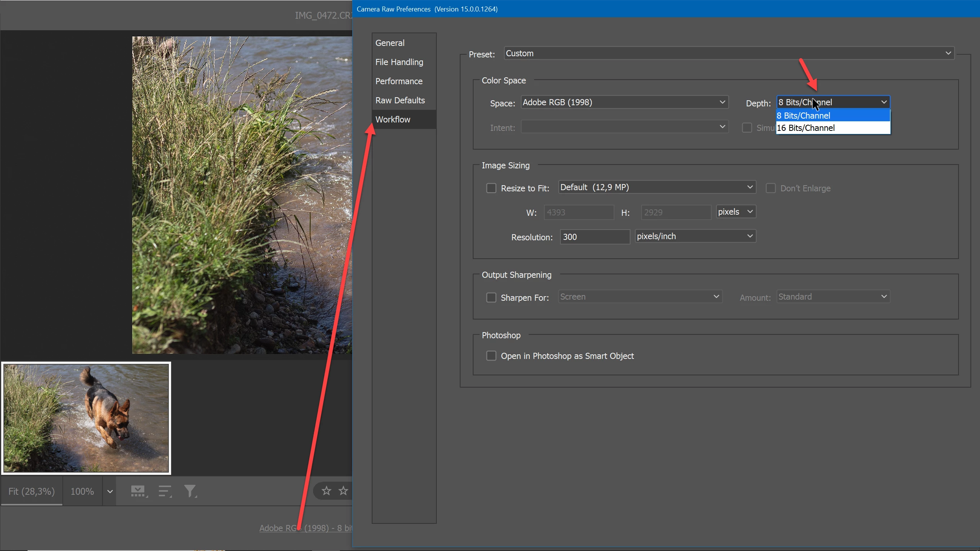Open the Preset dropdown showing Custom
Viewport: 980px width, 551px height.
729,53
